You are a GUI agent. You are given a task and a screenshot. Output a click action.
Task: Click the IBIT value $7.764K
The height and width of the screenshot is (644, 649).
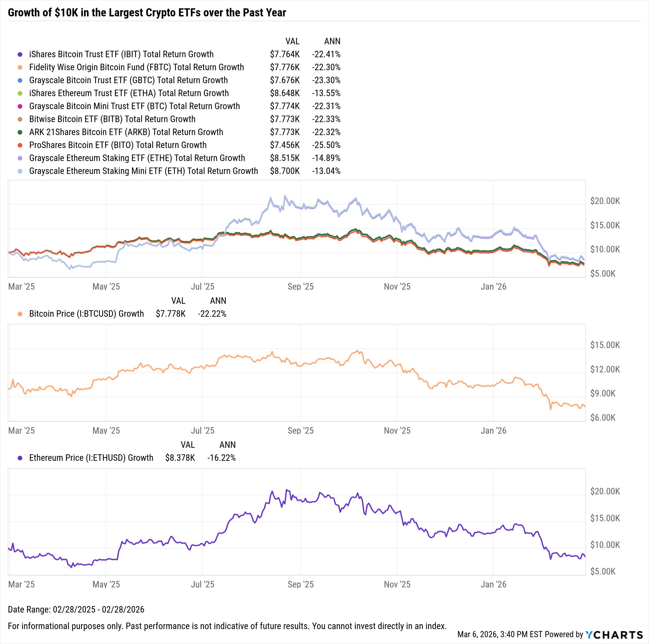(285, 54)
